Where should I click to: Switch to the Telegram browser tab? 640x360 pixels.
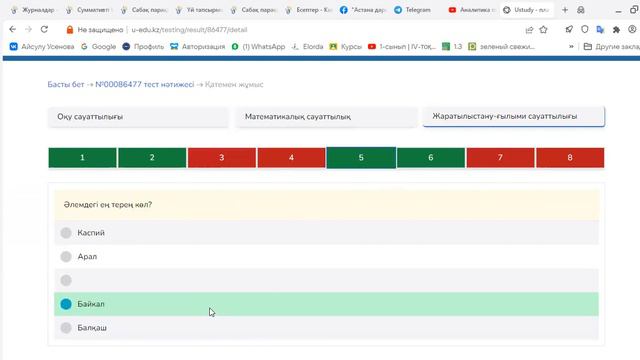point(413,10)
